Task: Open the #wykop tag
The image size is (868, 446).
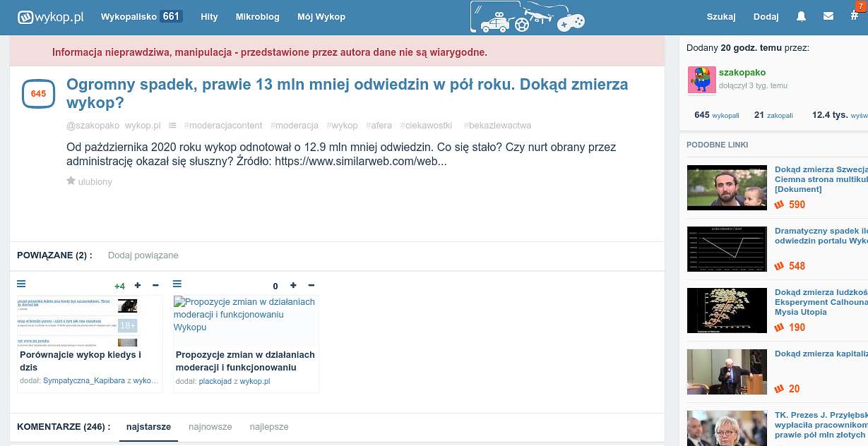Action: coord(343,126)
